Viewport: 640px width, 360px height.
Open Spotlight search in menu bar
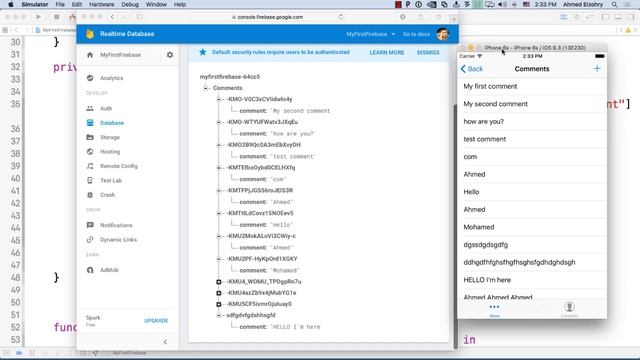coord(614,4)
